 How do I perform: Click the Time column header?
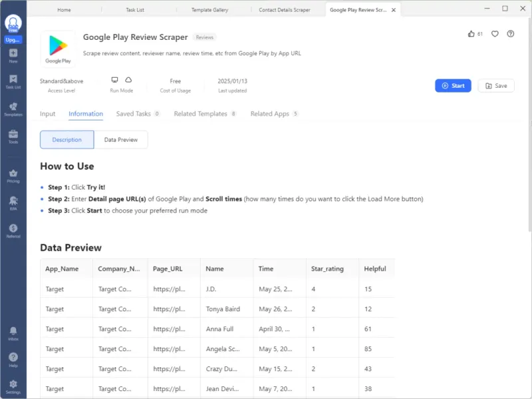(279, 269)
